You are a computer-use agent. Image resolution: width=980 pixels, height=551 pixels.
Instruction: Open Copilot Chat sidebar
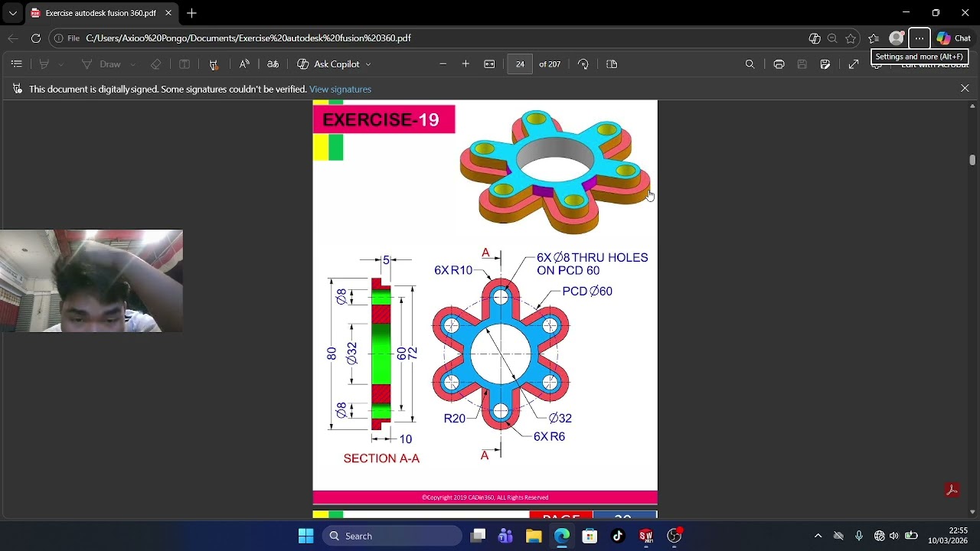click(953, 38)
